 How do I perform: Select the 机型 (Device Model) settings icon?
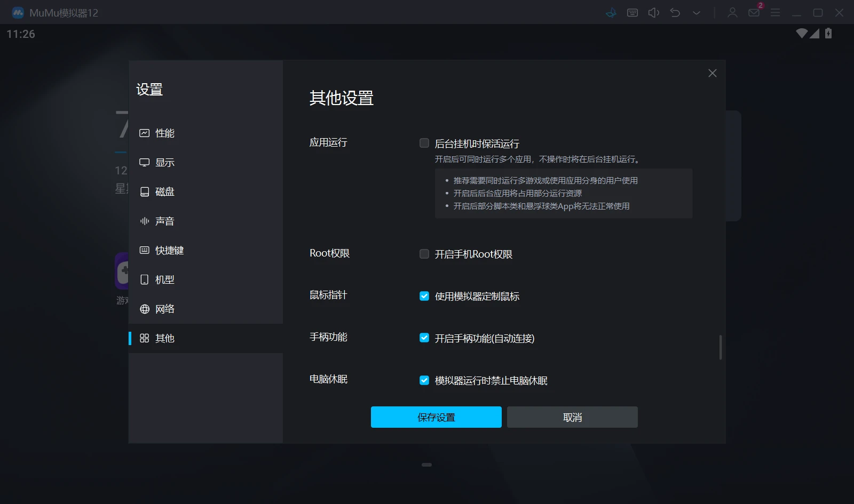[164, 279]
